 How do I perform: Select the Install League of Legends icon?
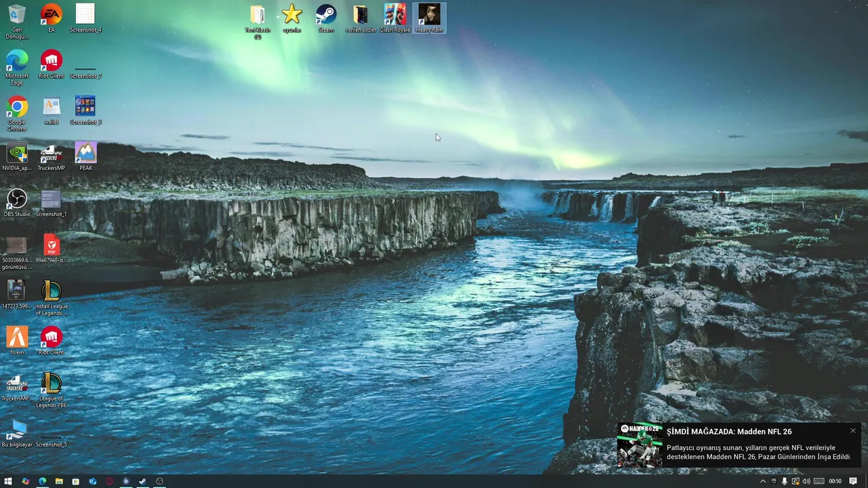(x=52, y=298)
